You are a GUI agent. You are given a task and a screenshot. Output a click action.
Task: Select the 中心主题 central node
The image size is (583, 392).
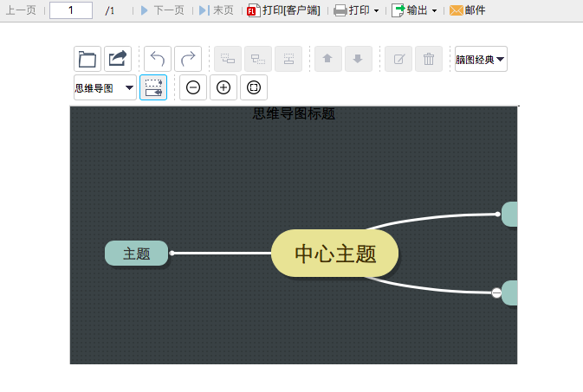[x=335, y=254]
